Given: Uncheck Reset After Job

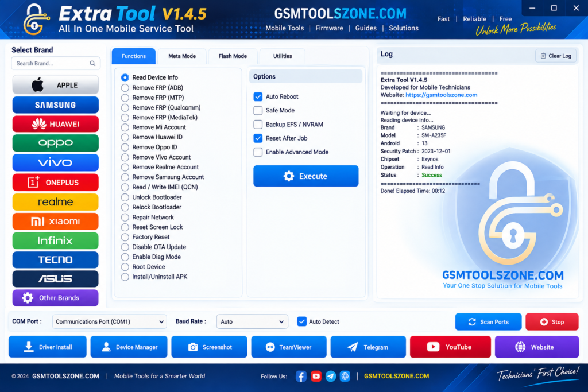Looking at the screenshot, I should pyautogui.click(x=258, y=138).
